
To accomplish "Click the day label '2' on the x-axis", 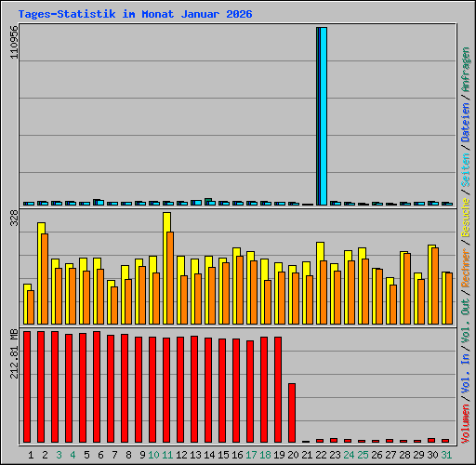I will (x=45, y=455).
